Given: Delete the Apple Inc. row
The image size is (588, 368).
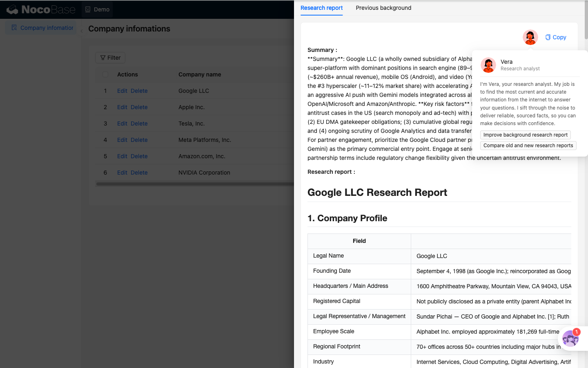Looking at the screenshot, I should pos(139,107).
